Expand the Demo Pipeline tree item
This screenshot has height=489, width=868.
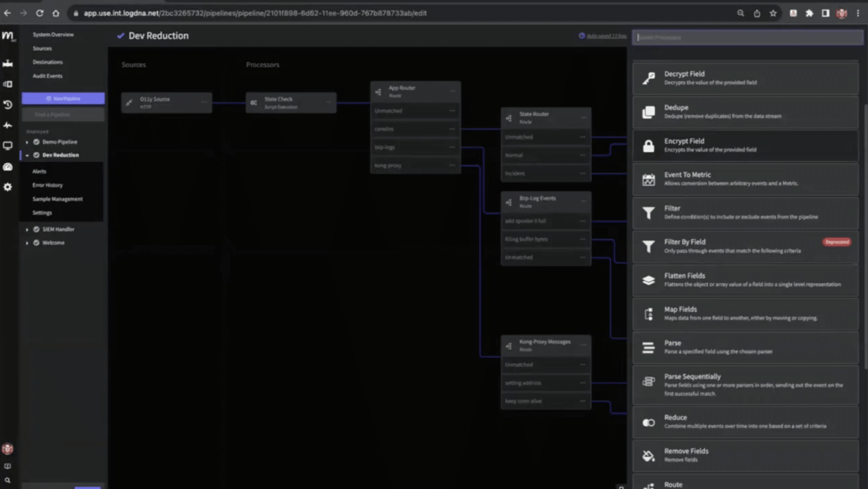click(x=27, y=142)
